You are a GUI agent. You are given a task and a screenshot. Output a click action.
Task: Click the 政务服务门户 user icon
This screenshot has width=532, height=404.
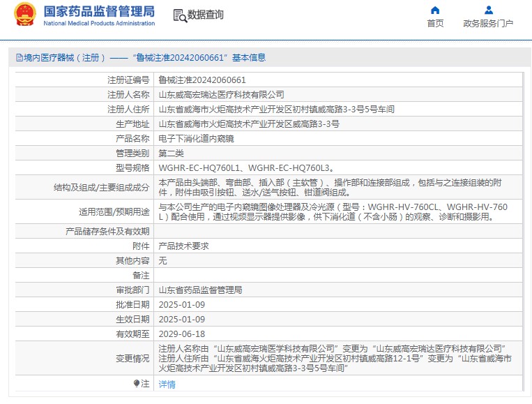click(x=489, y=10)
